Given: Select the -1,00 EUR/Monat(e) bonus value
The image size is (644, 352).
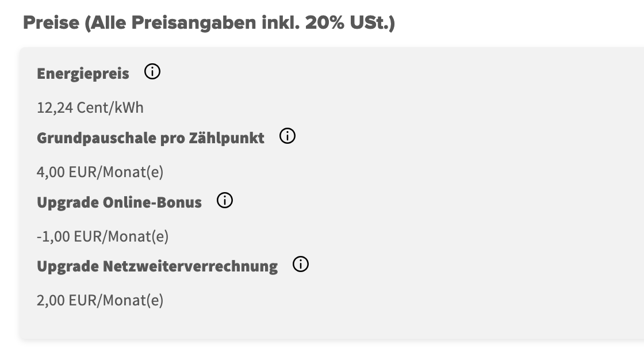Looking at the screenshot, I should tap(102, 236).
